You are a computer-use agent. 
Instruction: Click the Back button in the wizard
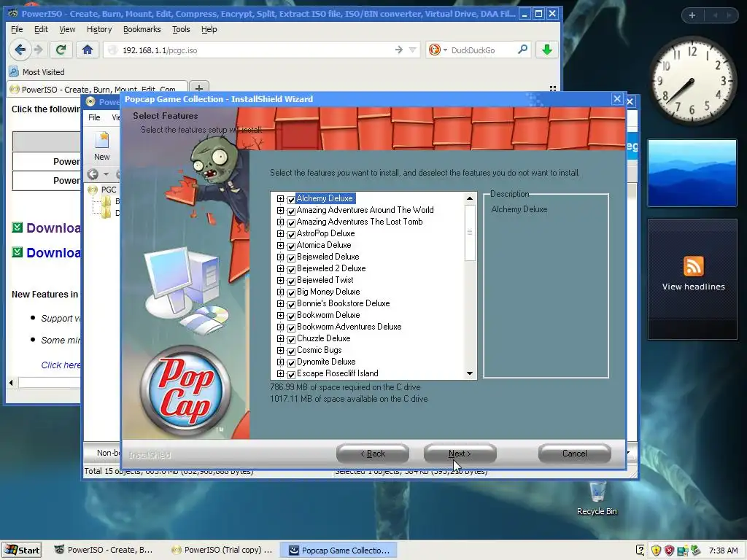click(x=373, y=454)
